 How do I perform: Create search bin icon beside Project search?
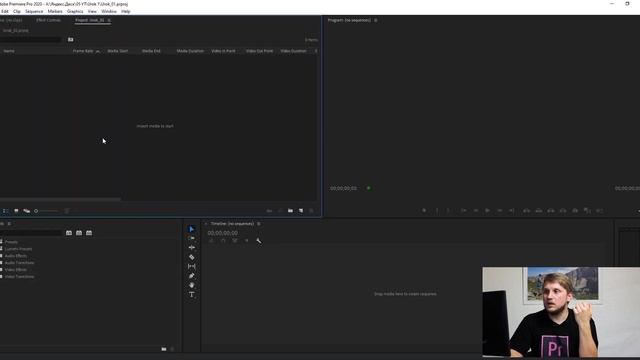71,40
